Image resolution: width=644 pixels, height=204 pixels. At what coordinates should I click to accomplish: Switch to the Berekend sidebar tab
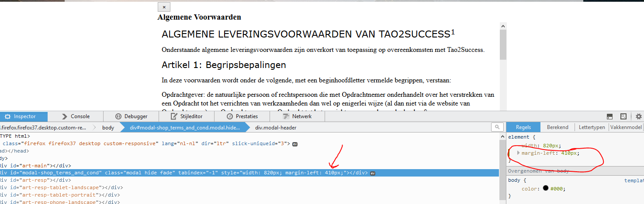click(x=557, y=127)
